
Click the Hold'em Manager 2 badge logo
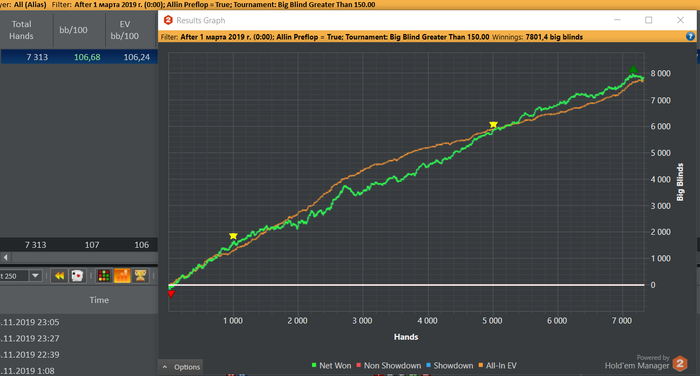pyautogui.click(x=680, y=363)
